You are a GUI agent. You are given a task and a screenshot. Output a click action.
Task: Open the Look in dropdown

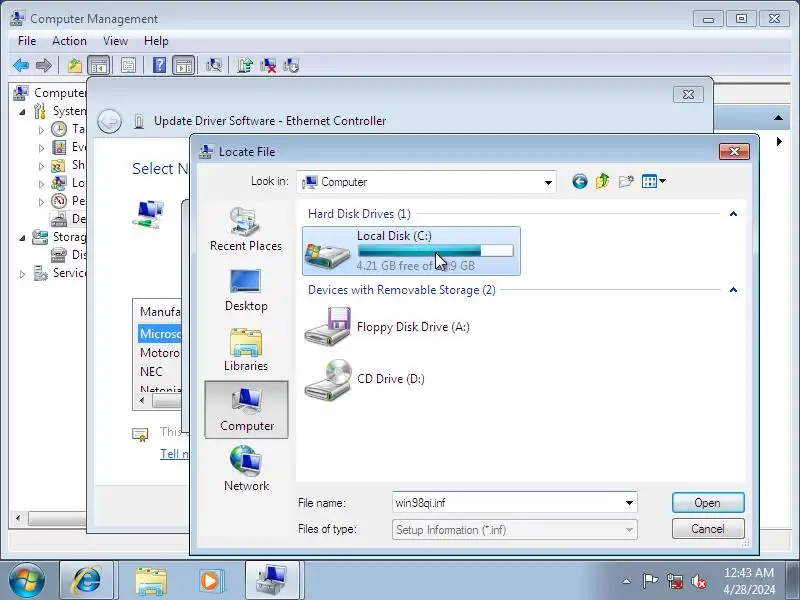(548, 182)
